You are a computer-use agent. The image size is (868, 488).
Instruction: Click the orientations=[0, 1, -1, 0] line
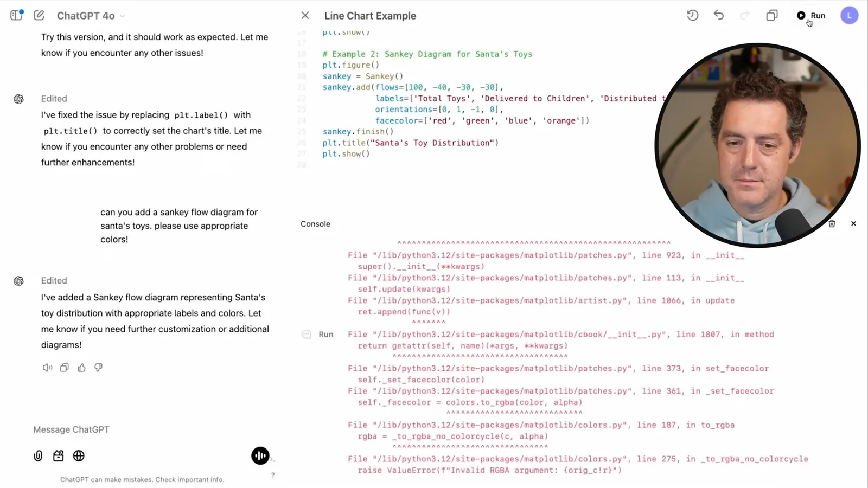[439, 110]
